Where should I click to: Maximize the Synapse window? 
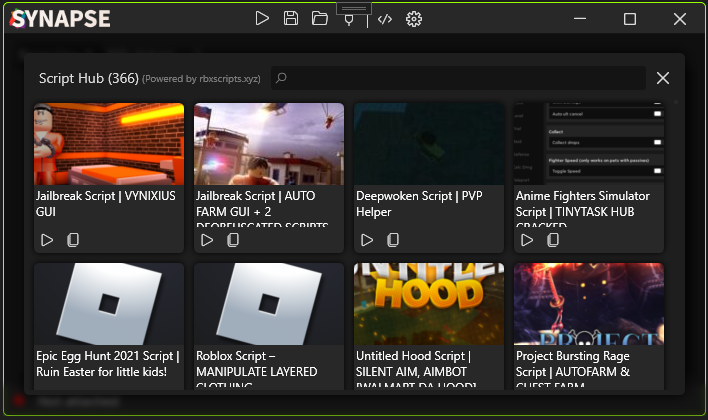tap(630, 19)
